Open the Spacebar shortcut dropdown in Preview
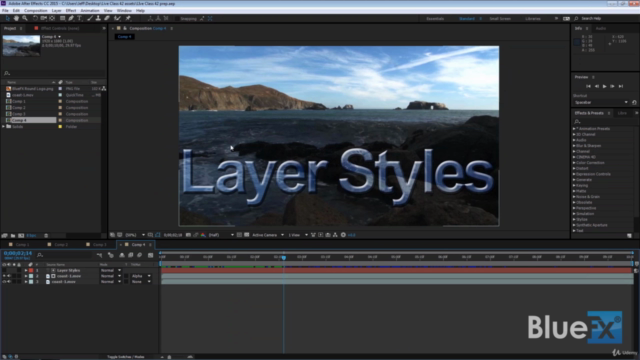Image resolution: width=640 pixels, height=360 pixels. (x=601, y=102)
